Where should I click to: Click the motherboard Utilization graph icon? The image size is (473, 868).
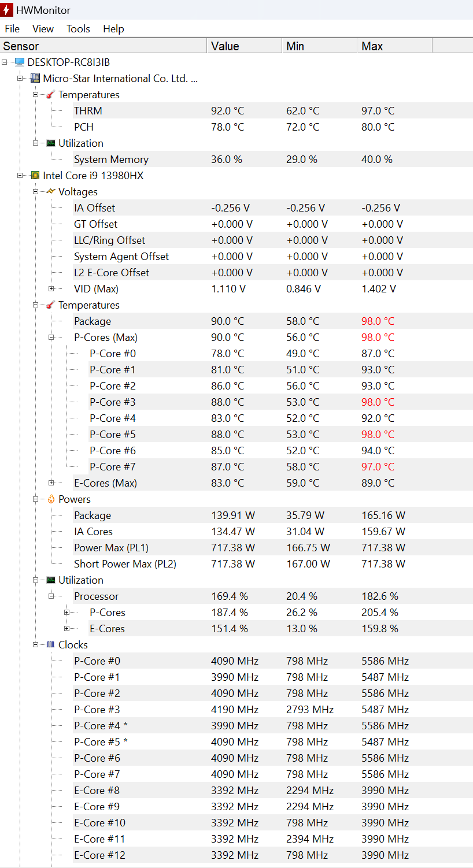tap(51, 143)
